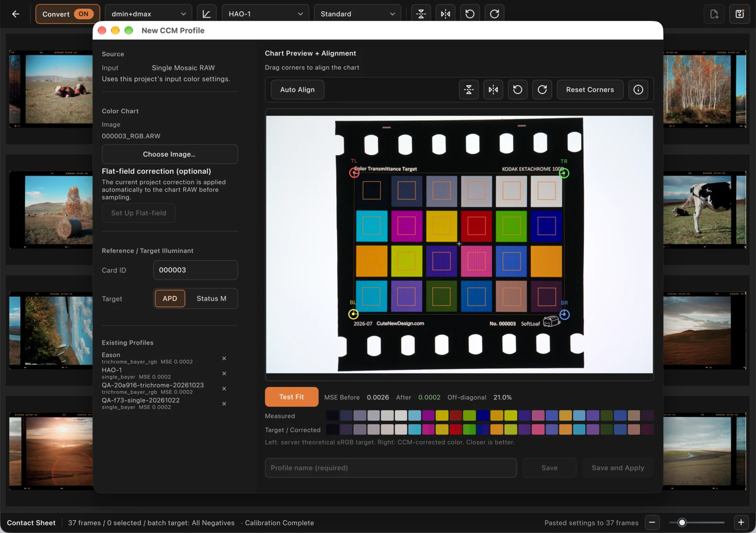Click the TL corner alignment handle
Image resolution: width=756 pixels, height=533 pixels.
pos(354,173)
